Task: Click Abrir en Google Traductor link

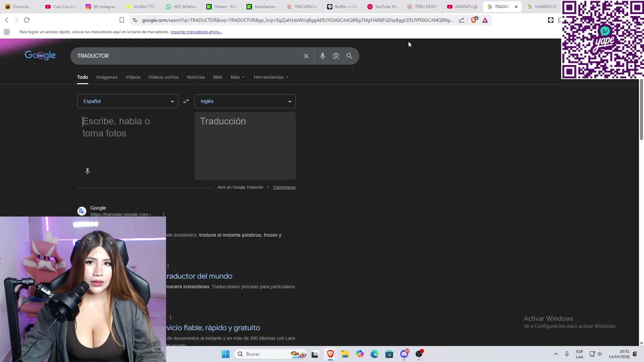Action: (240, 187)
